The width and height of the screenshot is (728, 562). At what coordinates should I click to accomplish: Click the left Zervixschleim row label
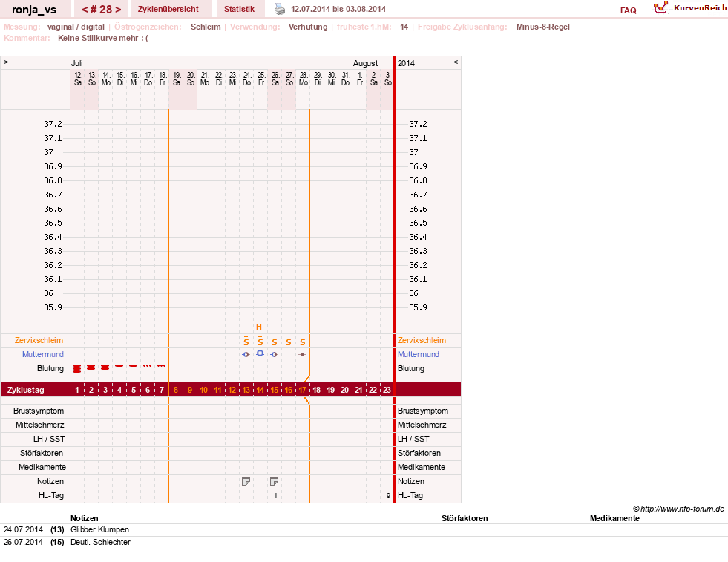[39, 341]
